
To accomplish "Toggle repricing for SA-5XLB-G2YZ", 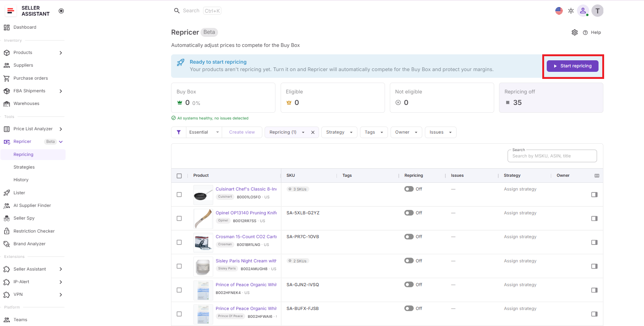I will tap(409, 213).
